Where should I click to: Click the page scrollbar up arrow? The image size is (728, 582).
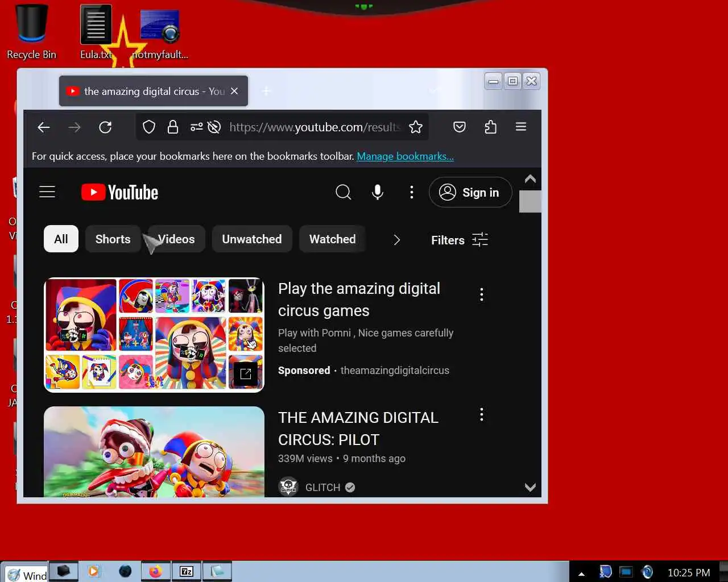(x=530, y=179)
